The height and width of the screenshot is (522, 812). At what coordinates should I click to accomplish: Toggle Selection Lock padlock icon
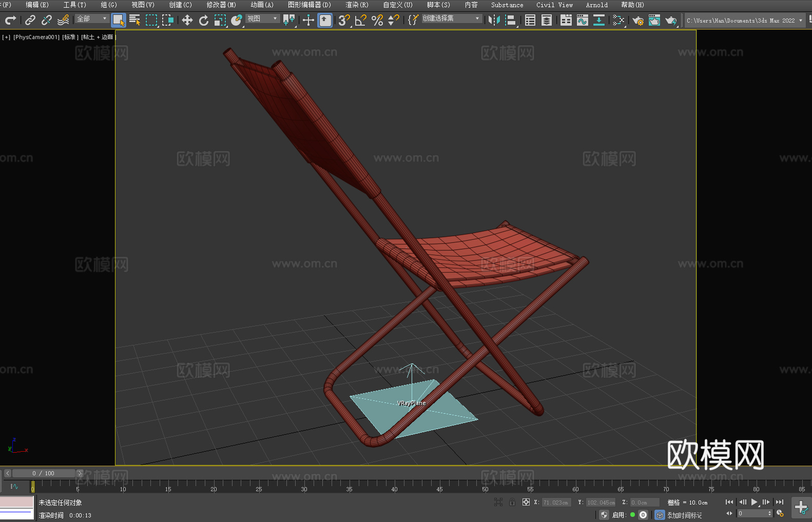(x=512, y=502)
